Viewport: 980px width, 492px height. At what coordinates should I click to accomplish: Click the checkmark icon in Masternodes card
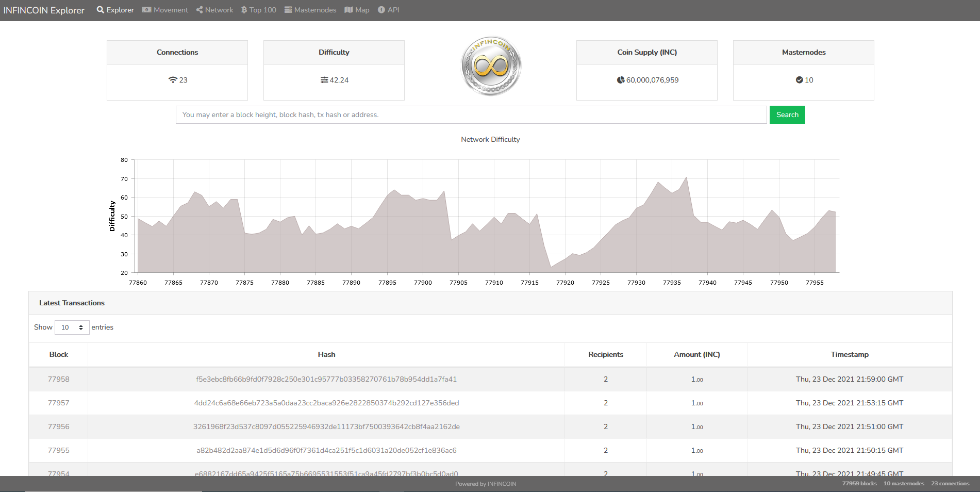click(799, 80)
